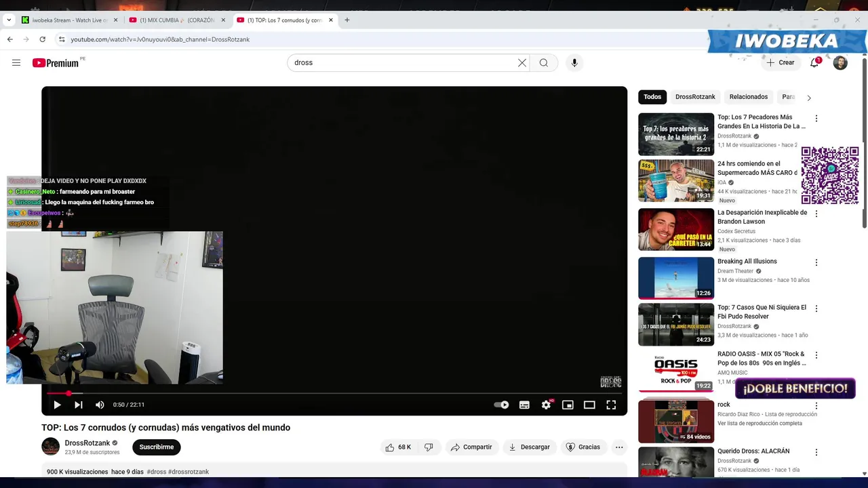Toggle autoplay switch in player
The width and height of the screenshot is (868, 488).
pyautogui.click(x=501, y=405)
